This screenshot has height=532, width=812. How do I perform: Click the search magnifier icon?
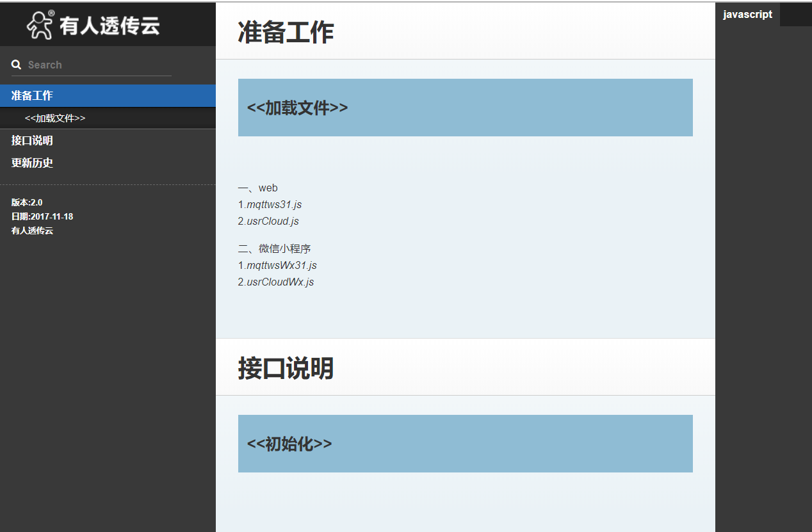click(x=16, y=64)
